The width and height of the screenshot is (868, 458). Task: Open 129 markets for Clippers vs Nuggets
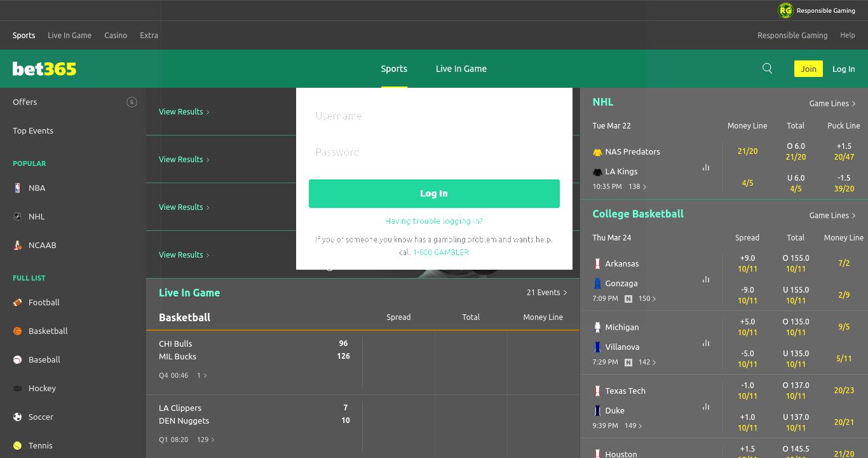pos(206,440)
